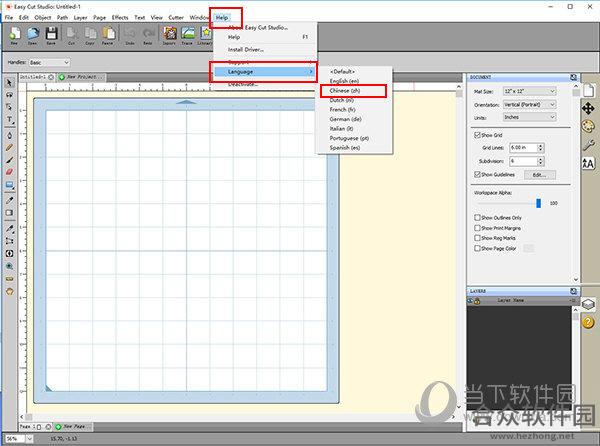Click the Paste toolbar icon
Screen dimensions: 600x446
[108, 34]
